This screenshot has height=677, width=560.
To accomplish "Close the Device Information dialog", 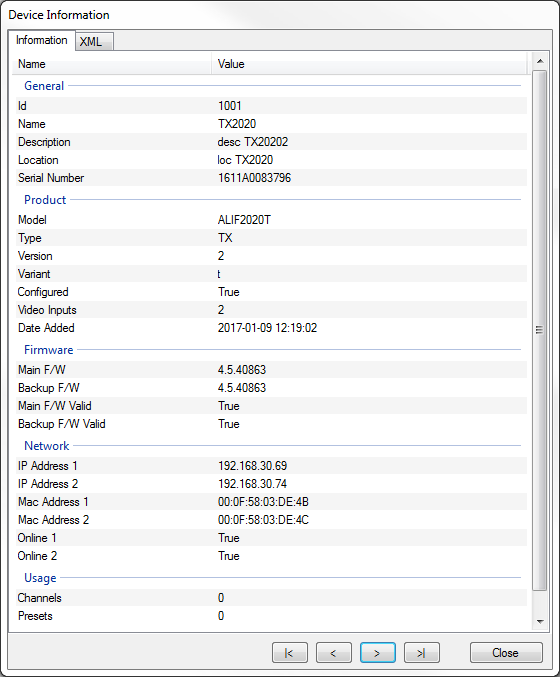I will (x=506, y=652).
